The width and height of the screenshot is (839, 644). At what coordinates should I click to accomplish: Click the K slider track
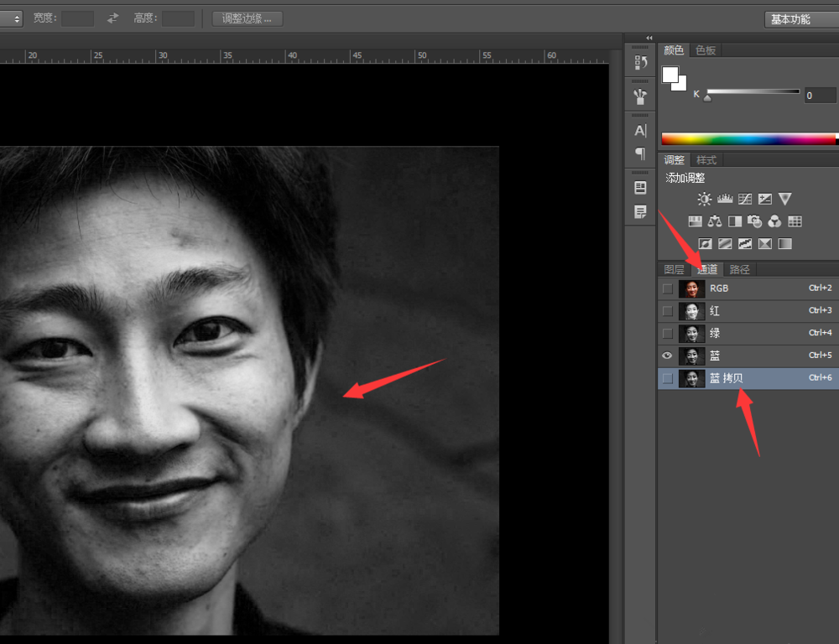pyautogui.click(x=753, y=91)
